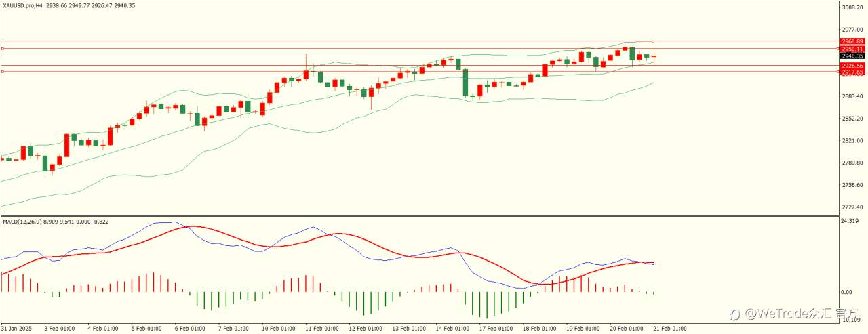Image resolution: width=868 pixels, height=334 pixels.
Task: Click the XAUUSD.pro,H4 chart title text
Action: (x=22, y=5)
